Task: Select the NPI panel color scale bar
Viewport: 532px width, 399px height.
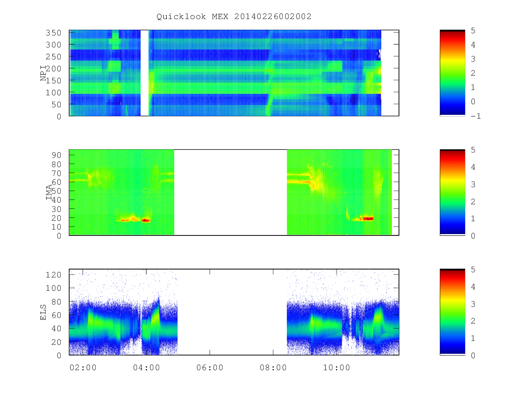Action: (x=452, y=73)
